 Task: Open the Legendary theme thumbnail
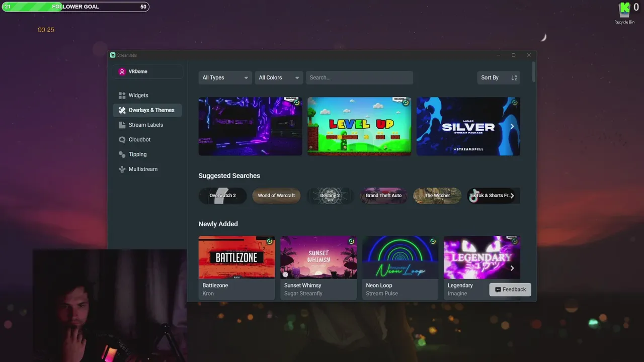tap(481, 257)
